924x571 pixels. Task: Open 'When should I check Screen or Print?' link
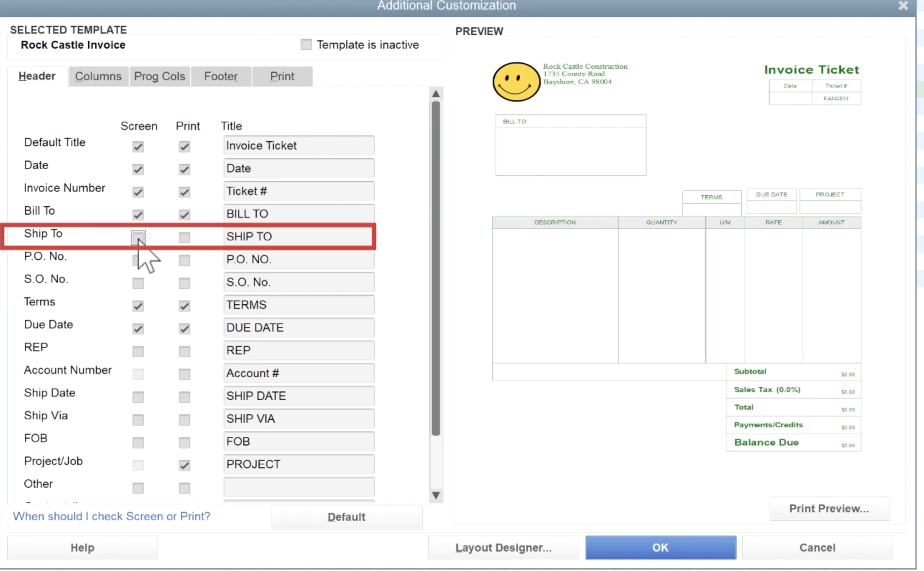[x=112, y=516]
